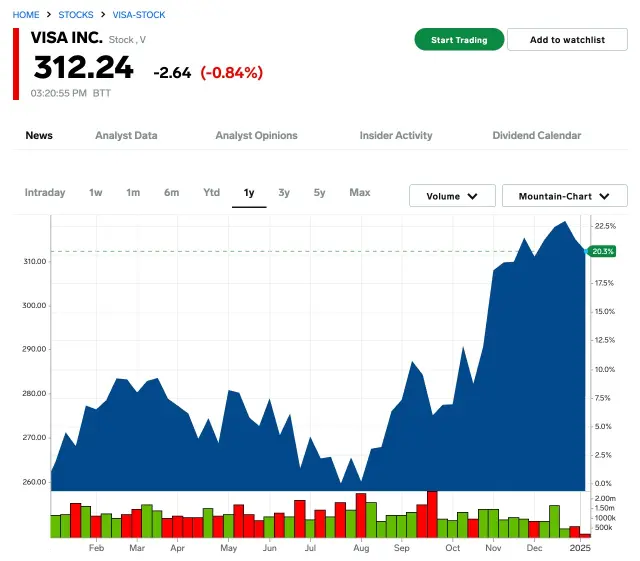This screenshot has height=561, width=640.
Task: Click the VISA-STOCK breadcrumb link
Action: (x=139, y=15)
